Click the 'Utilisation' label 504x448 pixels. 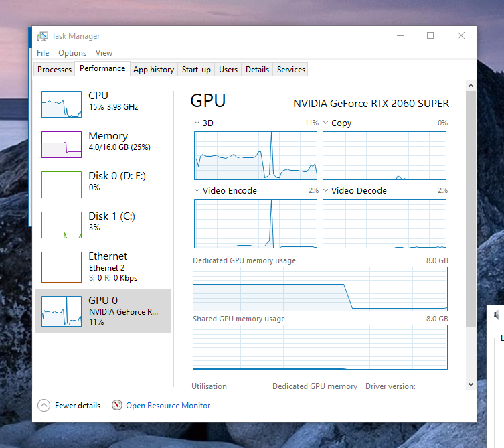[x=209, y=386]
